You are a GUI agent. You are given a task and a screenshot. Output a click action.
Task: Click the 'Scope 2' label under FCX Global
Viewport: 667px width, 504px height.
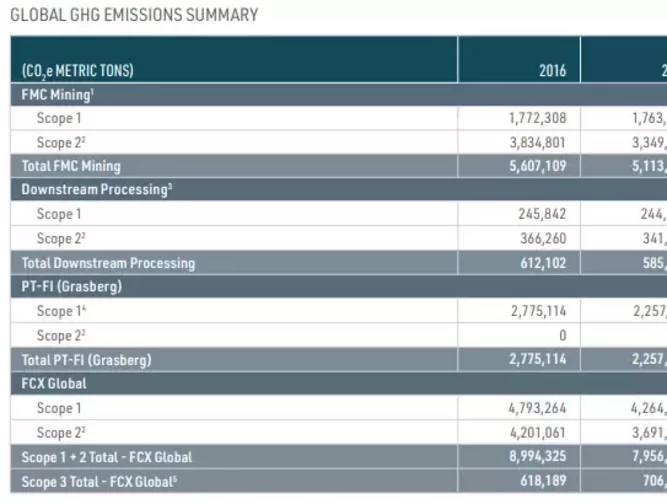point(61,433)
